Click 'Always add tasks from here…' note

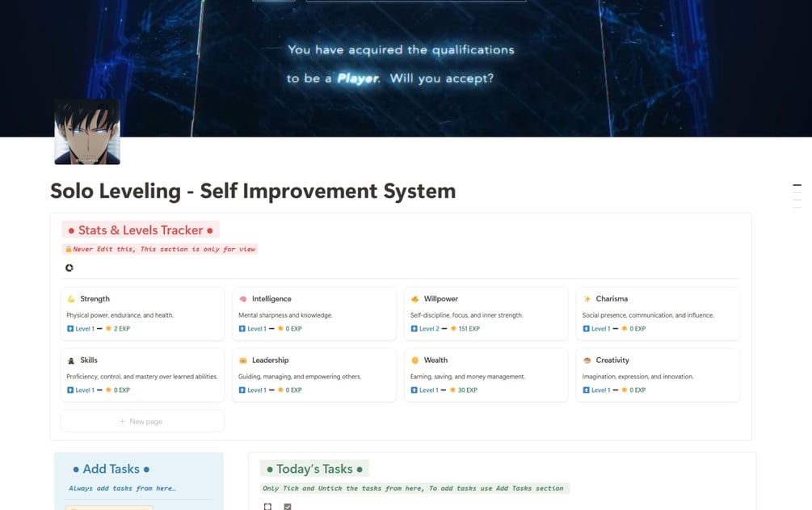pyautogui.click(x=122, y=488)
